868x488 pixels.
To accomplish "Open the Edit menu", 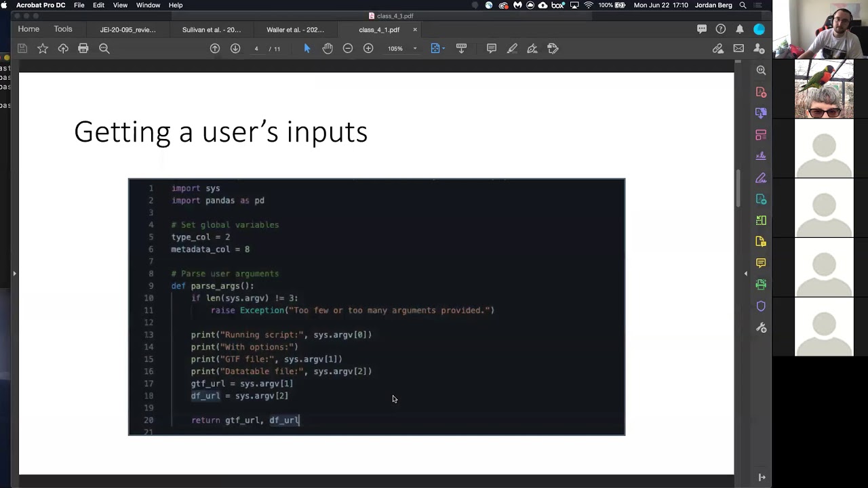I will 98,5.
